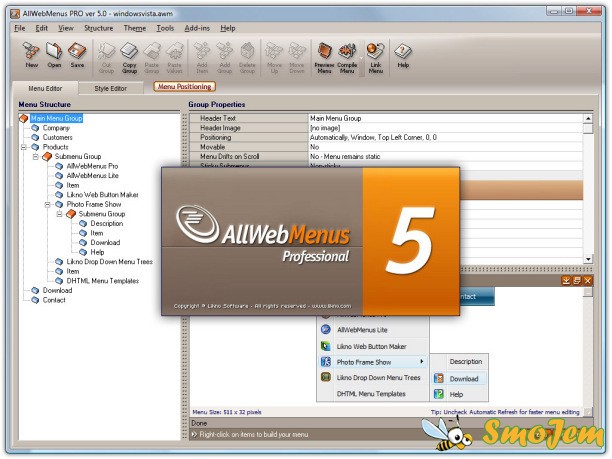Click the Header Text property value
The width and height of the screenshot is (612, 459).
[445, 118]
